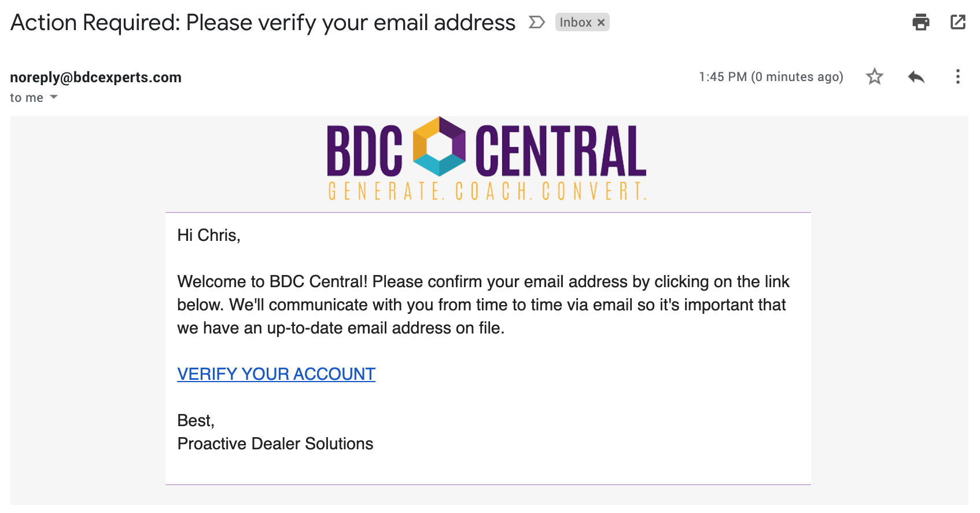Star this email message
This screenshot has width=980, height=513.
[874, 76]
